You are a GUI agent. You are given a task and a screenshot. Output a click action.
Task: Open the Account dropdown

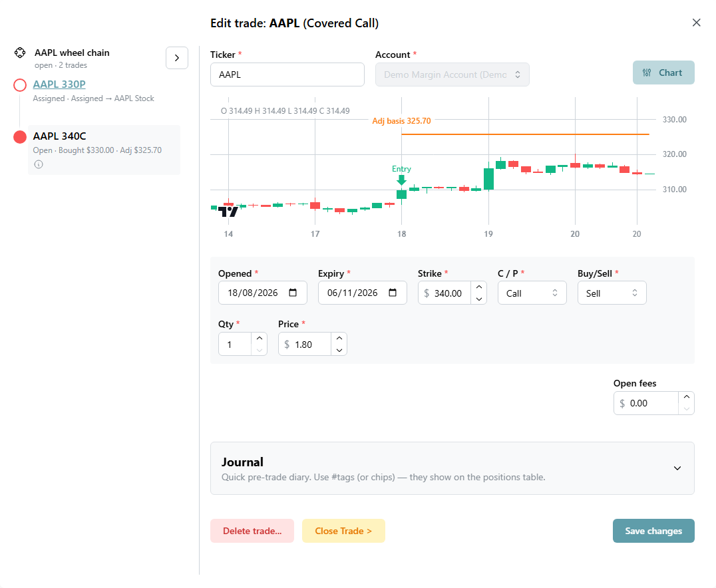click(x=452, y=74)
